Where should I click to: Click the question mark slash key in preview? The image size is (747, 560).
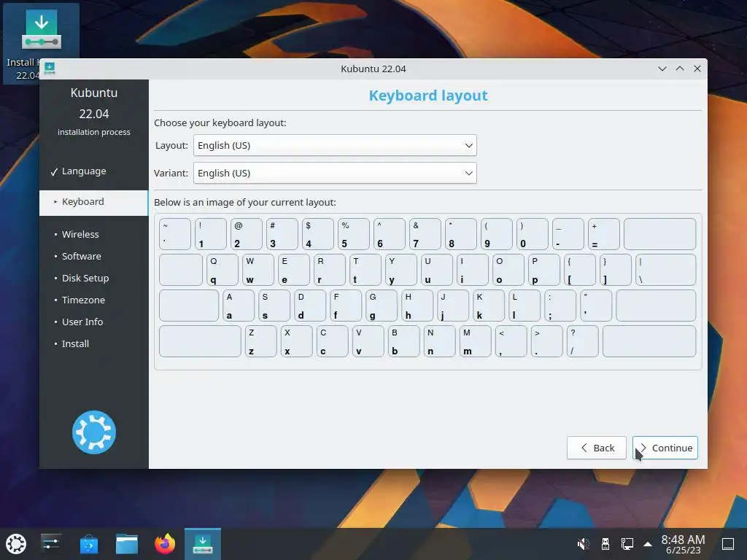(x=583, y=341)
